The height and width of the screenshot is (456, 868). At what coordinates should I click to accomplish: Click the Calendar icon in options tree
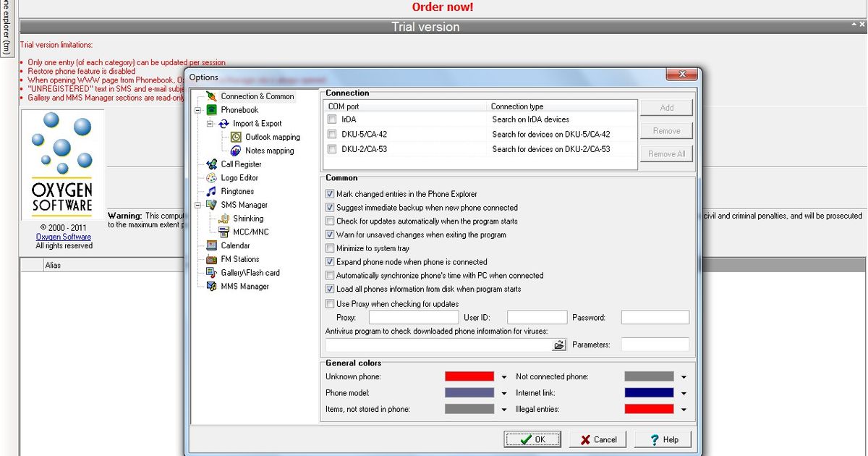click(211, 245)
